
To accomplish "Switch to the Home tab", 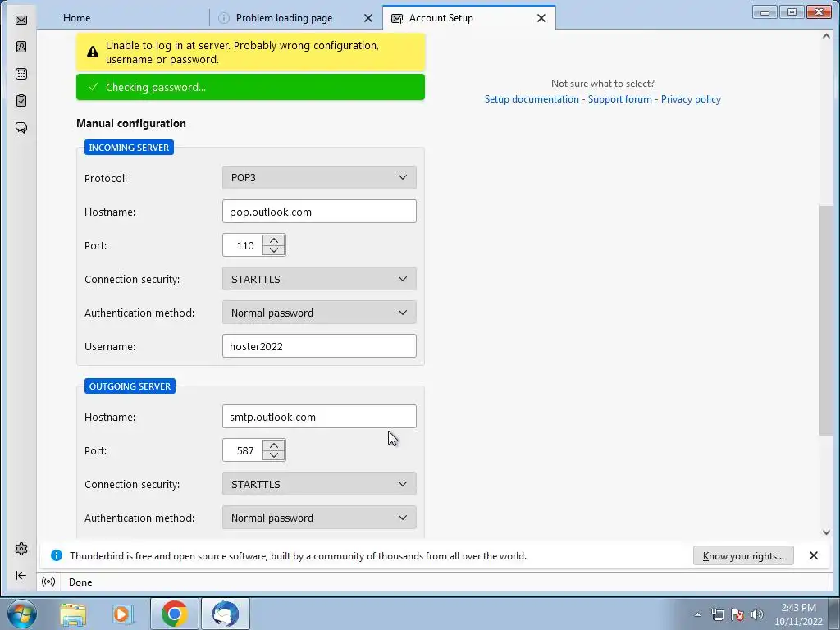I will coord(76,18).
